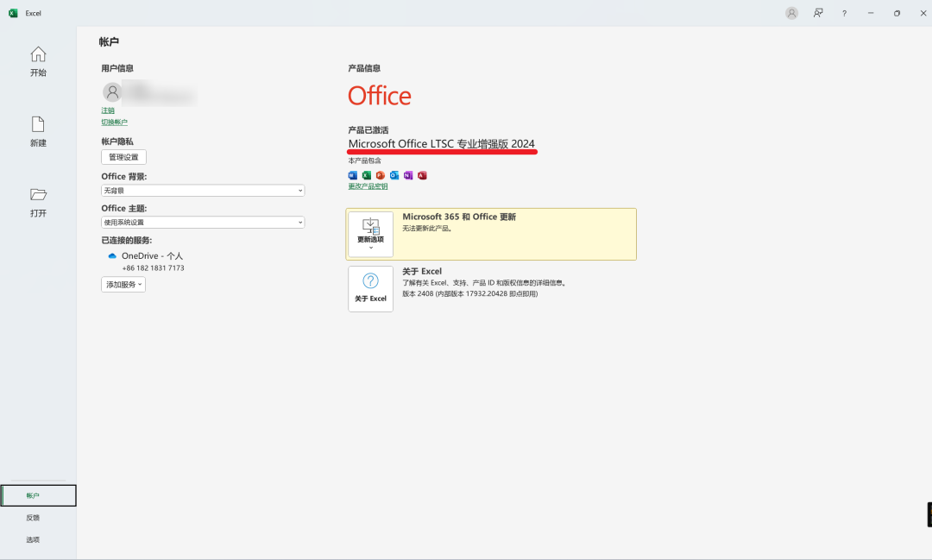Click the 产品已激活 label
The height and width of the screenshot is (560, 932).
(368, 130)
